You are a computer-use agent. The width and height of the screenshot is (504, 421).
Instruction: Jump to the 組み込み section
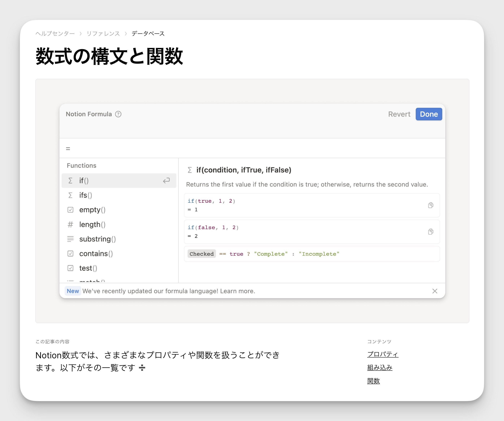coord(380,367)
